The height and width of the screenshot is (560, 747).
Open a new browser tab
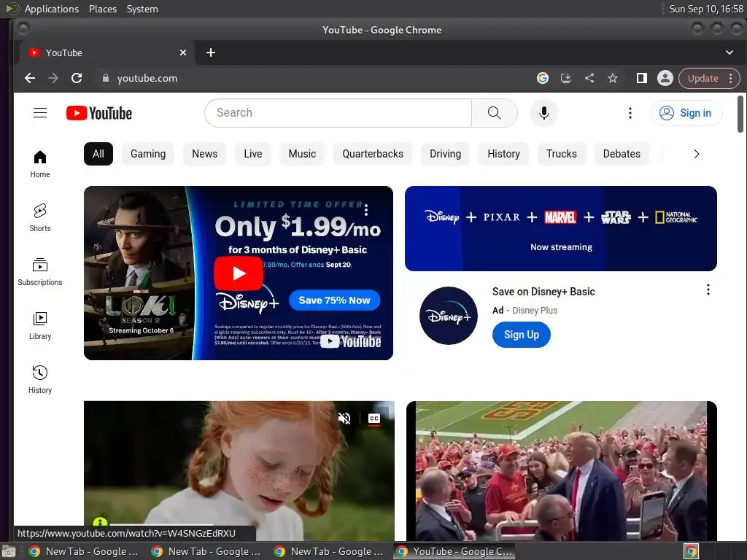[211, 52]
